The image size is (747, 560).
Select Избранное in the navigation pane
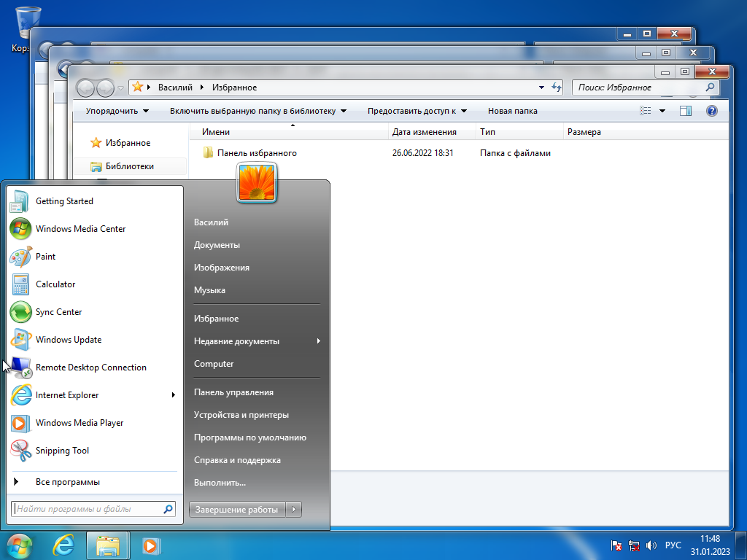tap(128, 143)
